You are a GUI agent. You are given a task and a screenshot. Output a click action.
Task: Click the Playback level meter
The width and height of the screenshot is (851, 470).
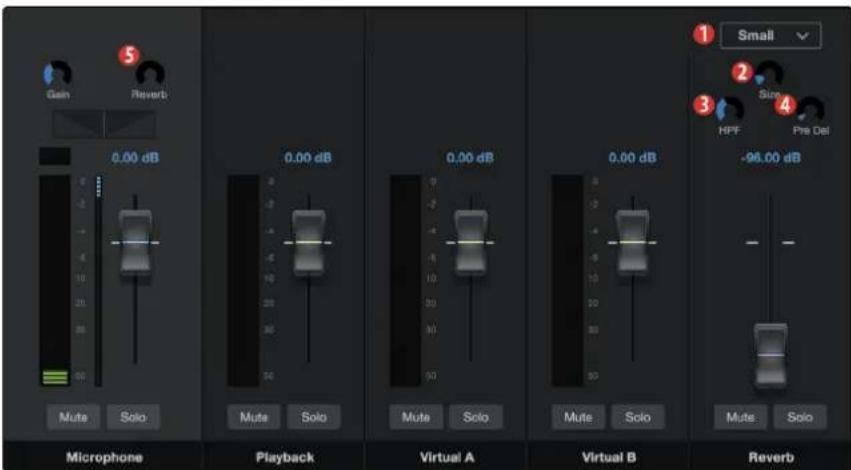pos(243,281)
